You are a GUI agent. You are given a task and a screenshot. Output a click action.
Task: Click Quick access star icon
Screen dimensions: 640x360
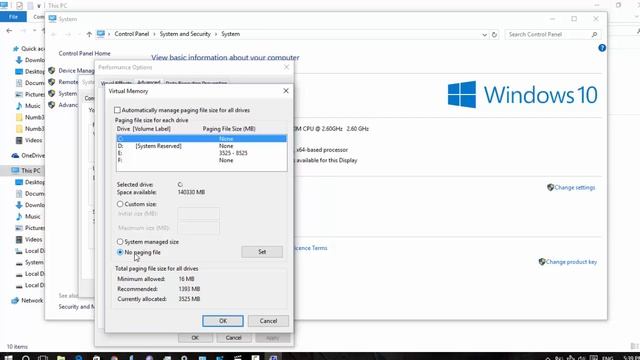[x=16, y=49]
